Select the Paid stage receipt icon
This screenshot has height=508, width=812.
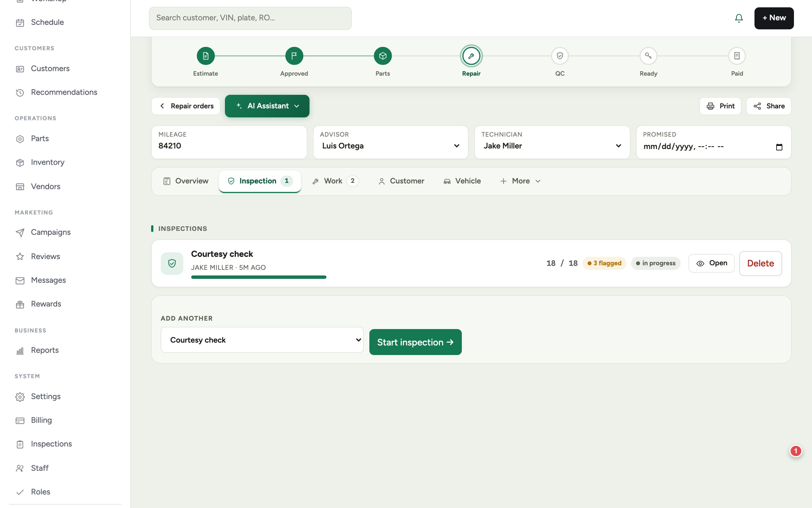(737, 56)
